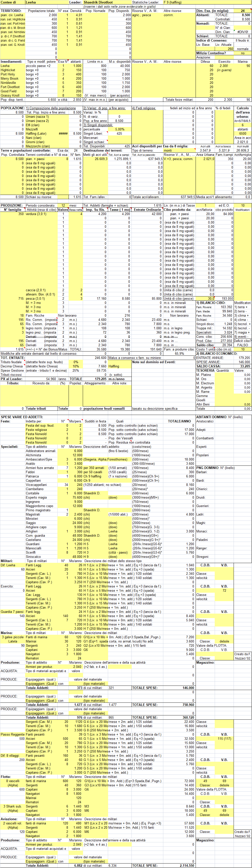Select the '5,00%' percentuale cell

click(x=120, y=129)
